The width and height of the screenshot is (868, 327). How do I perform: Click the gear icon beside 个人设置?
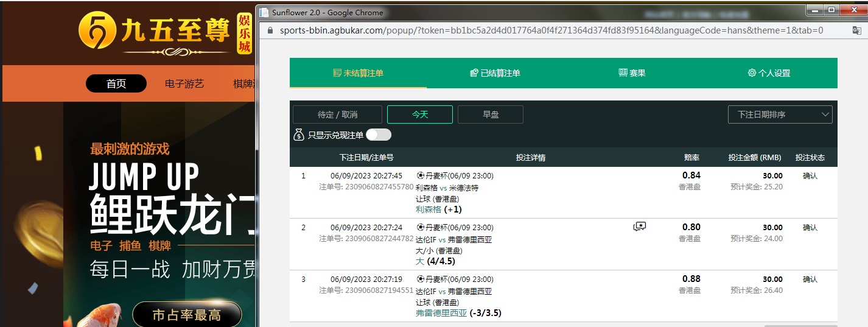click(752, 73)
